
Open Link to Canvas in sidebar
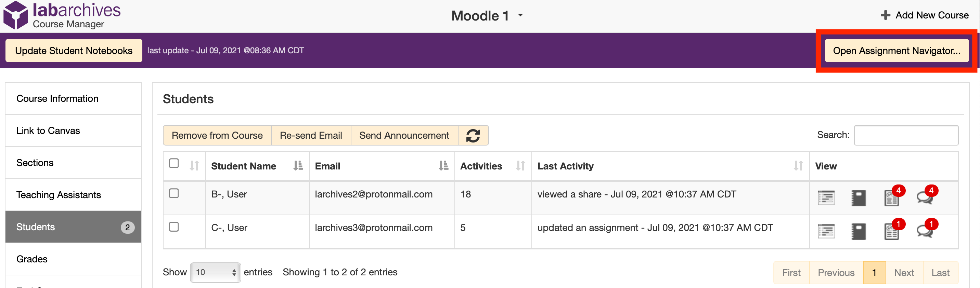[x=73, y=131]
